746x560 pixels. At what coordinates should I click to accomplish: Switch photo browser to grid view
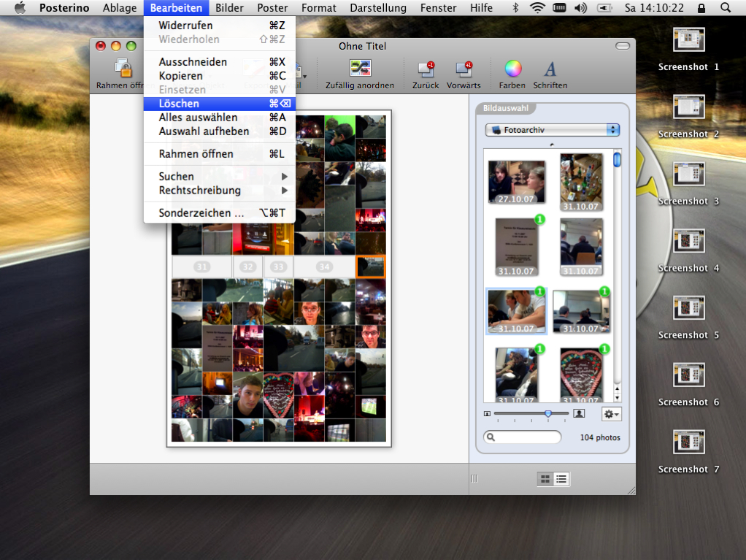pyautogui.click(x=545, y=479)
